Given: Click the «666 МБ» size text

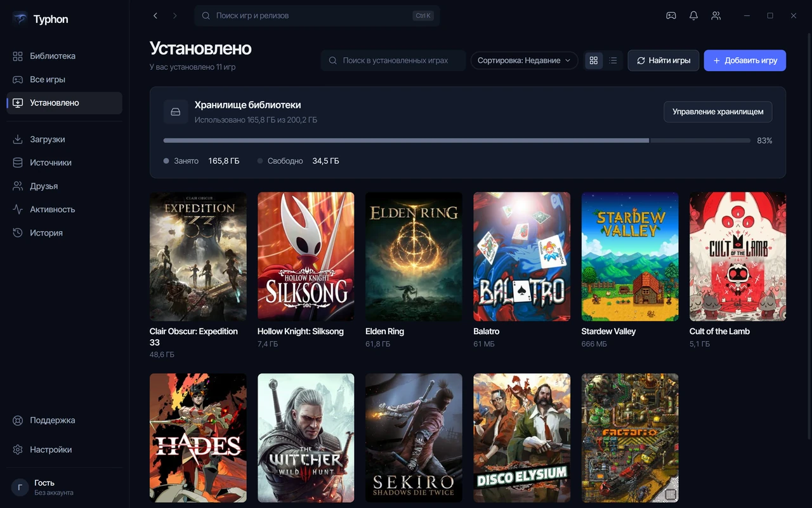Looking at the screenshot, I should (594, 344).
